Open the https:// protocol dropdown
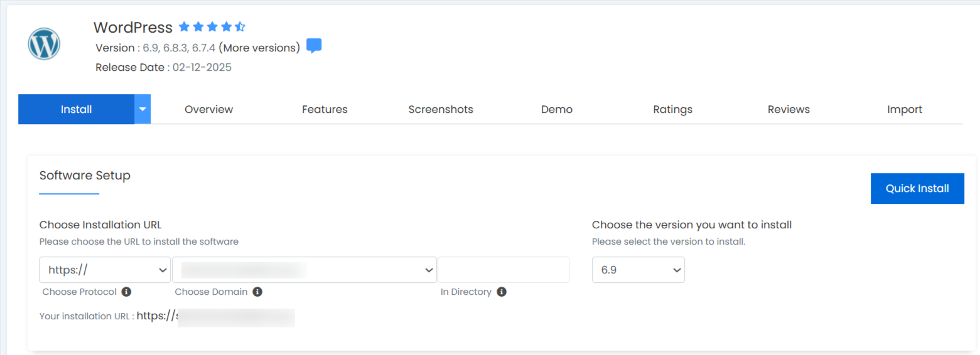 coord(105,270)
